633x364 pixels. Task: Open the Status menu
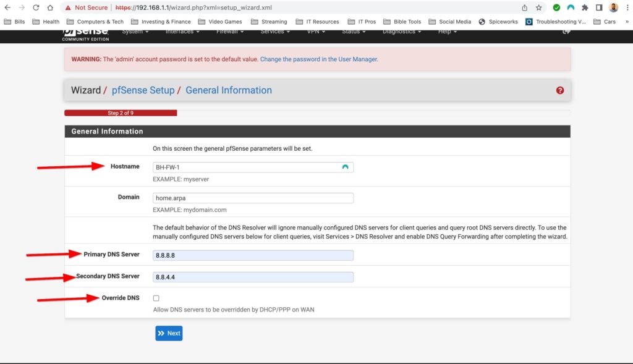pyautogui.click(x=354, y=32)
